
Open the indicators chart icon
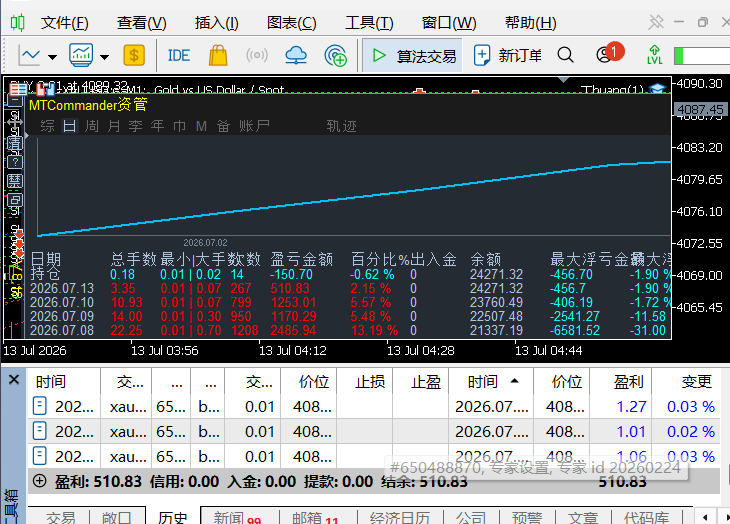point(81,55)
